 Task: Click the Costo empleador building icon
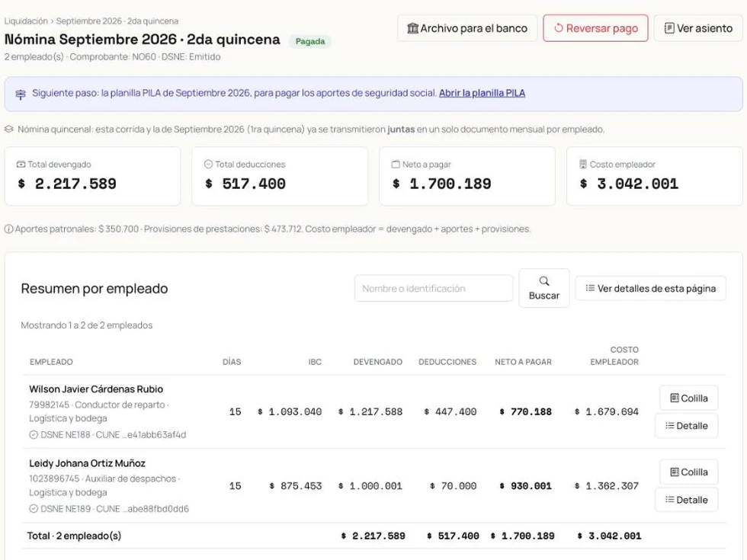pos(583,165)
